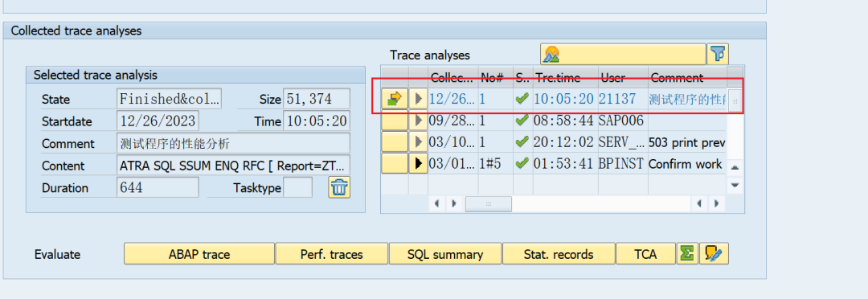Viewport: 868px width, 299px height.
Task: Click the mountain picture layout button
Action: tap(624, 55)
